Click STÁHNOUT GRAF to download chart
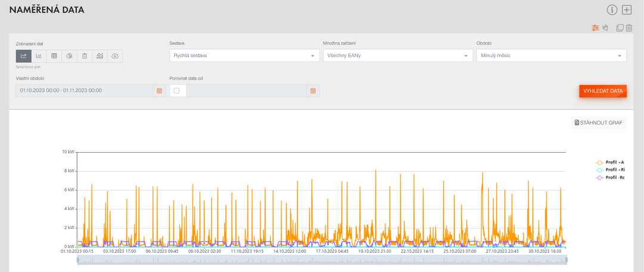Screen dimensions: 644x272 tap(598, 122)
